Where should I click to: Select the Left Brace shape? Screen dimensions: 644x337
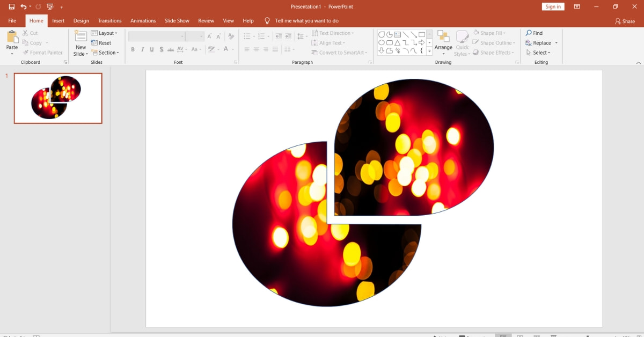[x=422, y=50]
